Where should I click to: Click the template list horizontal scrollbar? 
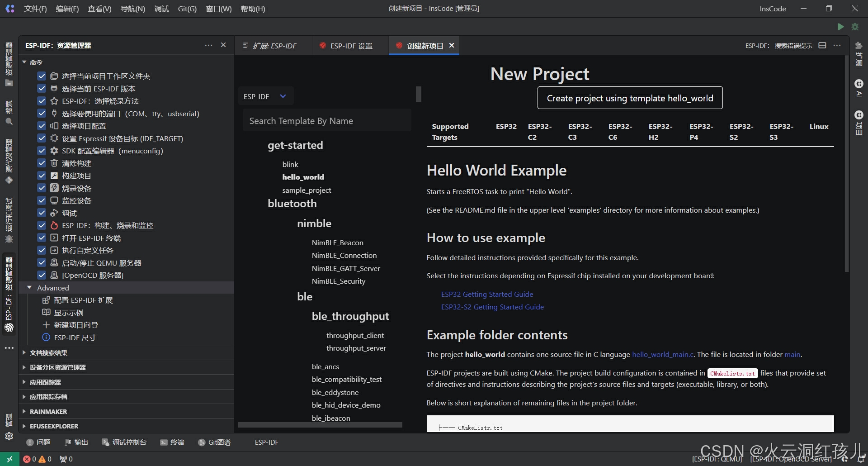[320, 425]
